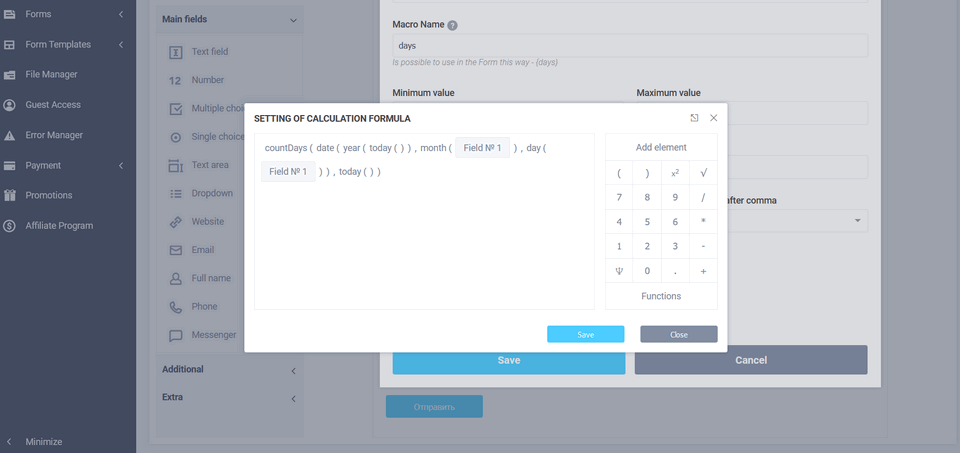Click the Number field 12 icon
The width and height of the screenshot is (960, 453).
point(175,80)
